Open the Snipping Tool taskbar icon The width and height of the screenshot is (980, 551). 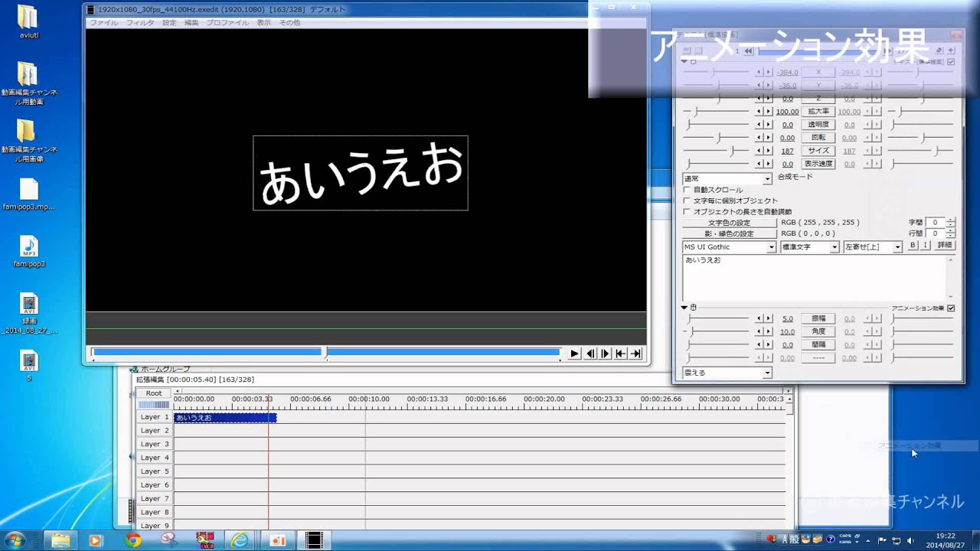pyautogui.click(x=169, y=540)
